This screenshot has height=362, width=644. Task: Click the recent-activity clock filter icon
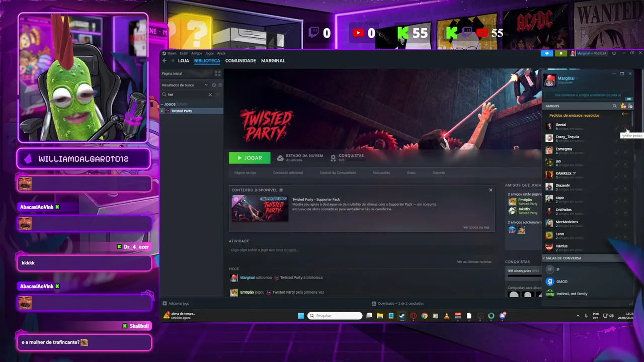(214, 85)
